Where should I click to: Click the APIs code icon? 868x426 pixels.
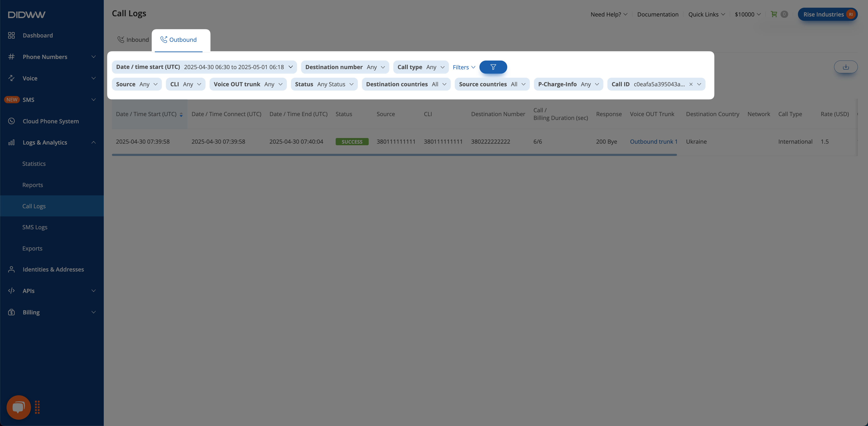(12, 291)
